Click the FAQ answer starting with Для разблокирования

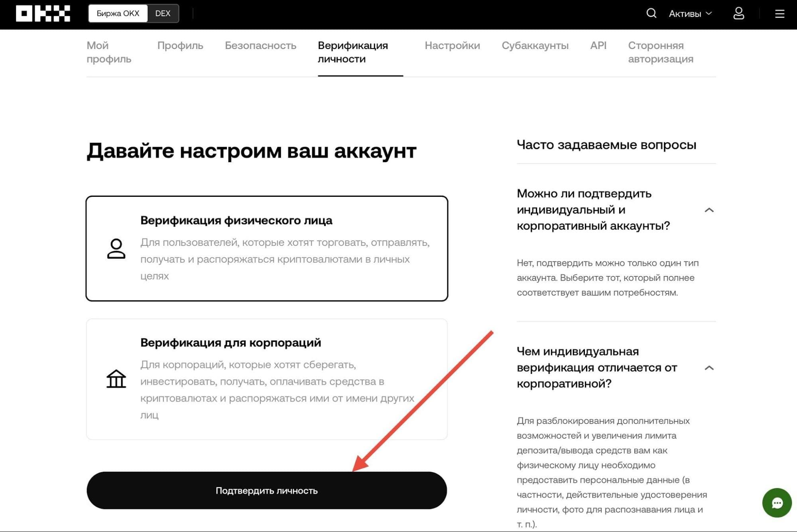612,472
